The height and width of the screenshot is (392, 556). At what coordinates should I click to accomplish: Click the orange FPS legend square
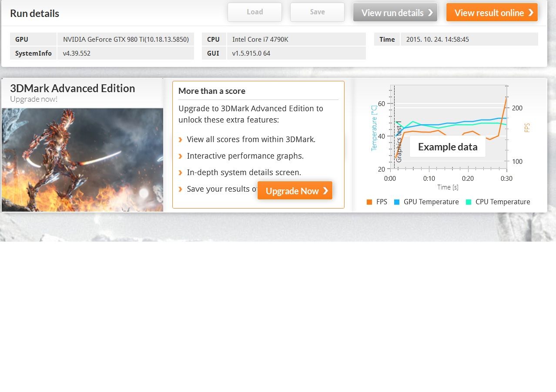tap(369, 202)
